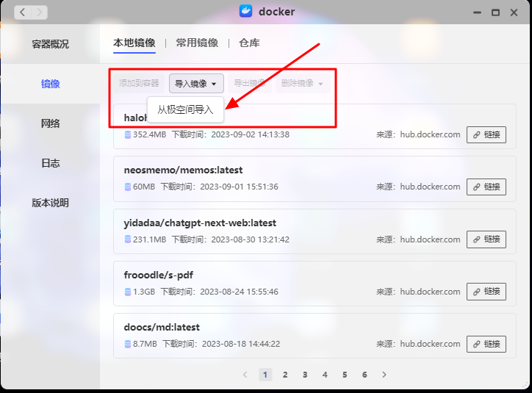Click download time 2023-08-24 15:55:46

tap(240, 292)
